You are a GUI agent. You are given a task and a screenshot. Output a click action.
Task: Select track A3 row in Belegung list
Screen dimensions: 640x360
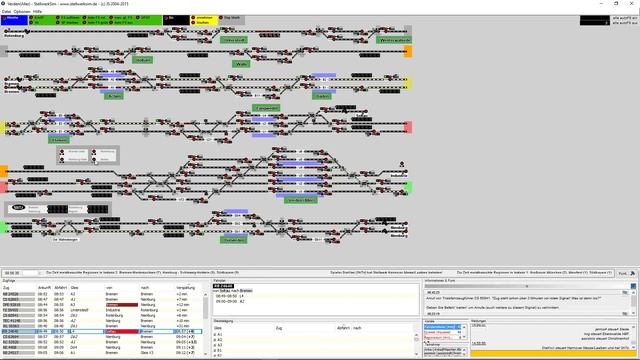click(x=314, y=345)
